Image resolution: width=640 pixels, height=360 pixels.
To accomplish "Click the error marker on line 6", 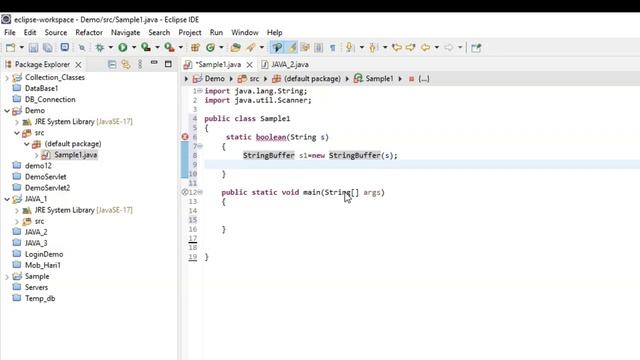I will 185,137.
